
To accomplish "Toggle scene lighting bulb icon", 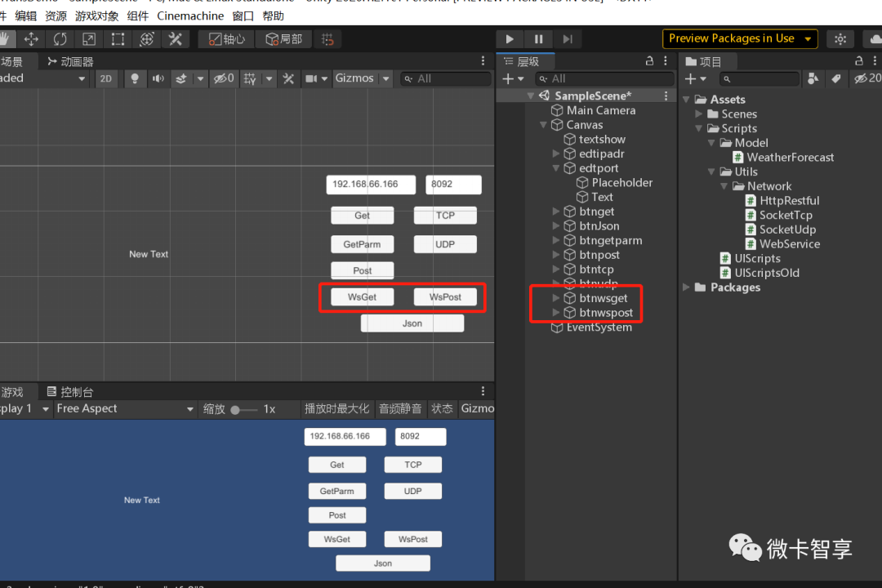I will tap(135, 78).
